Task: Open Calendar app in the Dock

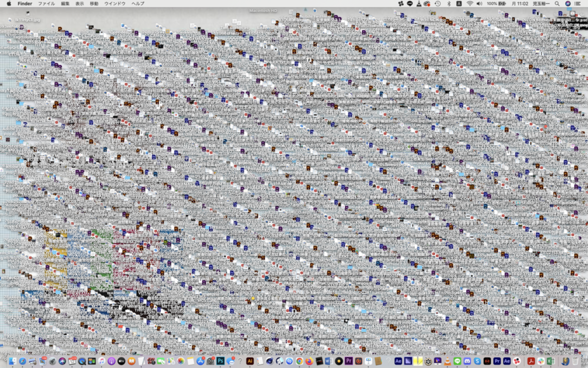Action: 72,361
